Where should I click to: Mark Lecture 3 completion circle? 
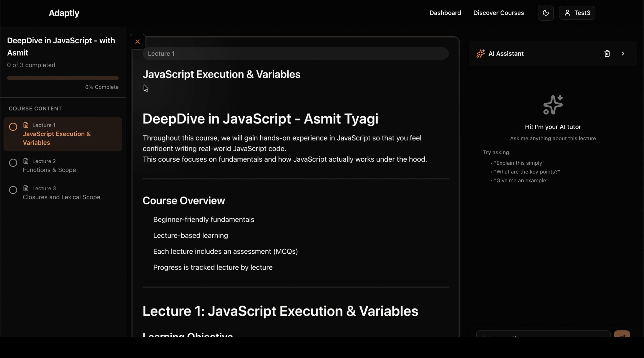[x=13, y=190]
